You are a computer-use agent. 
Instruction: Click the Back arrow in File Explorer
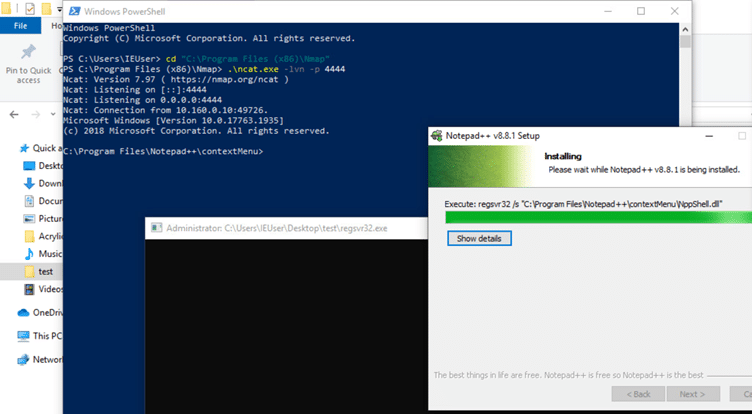pyautogui.click(x=14, y=114)
